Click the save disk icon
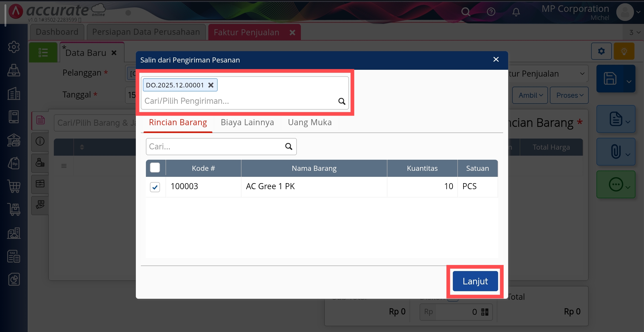The height and width of the screenshot is (332, 644). [x=610, y=79]
